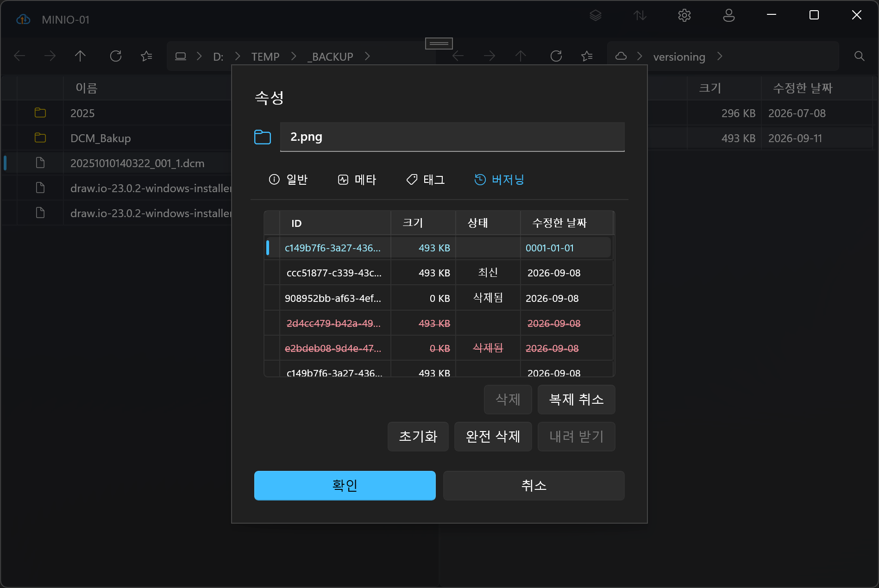Open the settings gear icon
Image resolution: width=879 pixels, height=588 pixels.
point(684,16)
